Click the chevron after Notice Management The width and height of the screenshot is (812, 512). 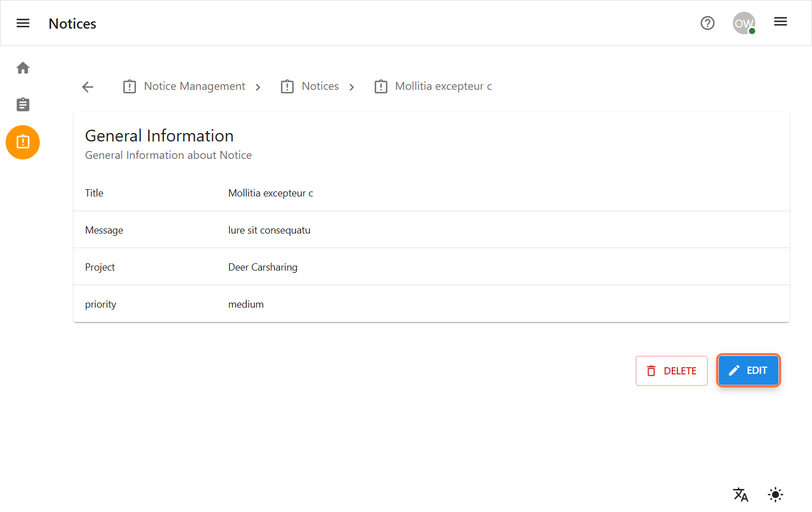258,87
